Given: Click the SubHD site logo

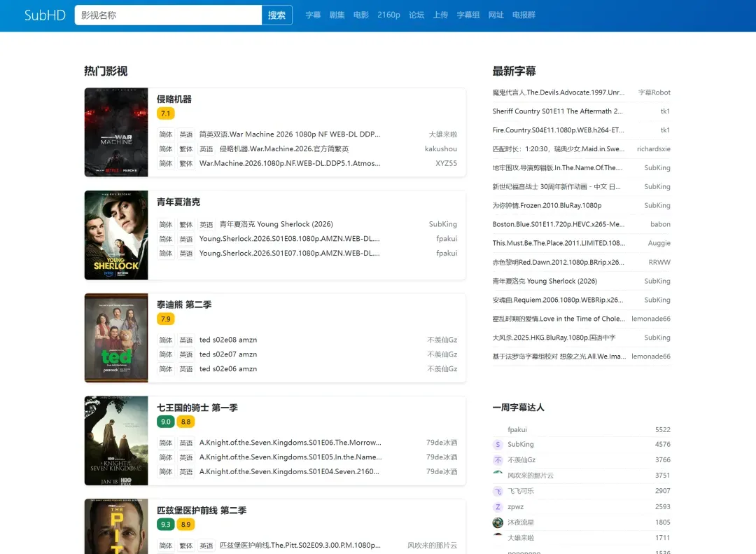Looking at the screenshot, I should [x=45, y=15].
